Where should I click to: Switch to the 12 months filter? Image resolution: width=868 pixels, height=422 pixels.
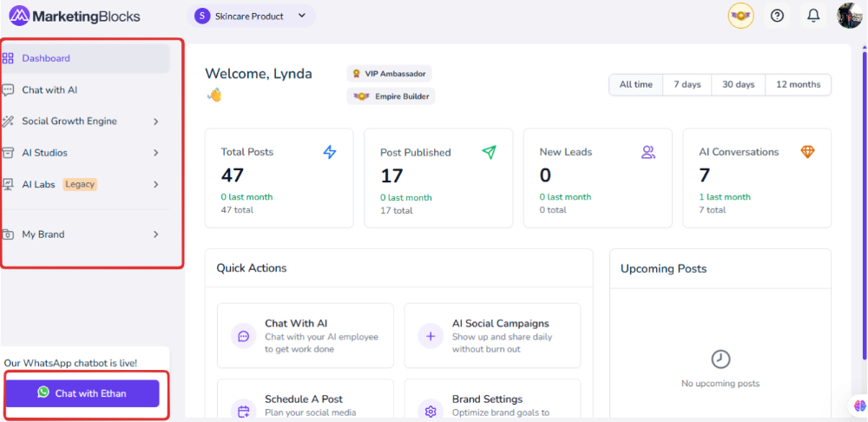pos(798,84)
